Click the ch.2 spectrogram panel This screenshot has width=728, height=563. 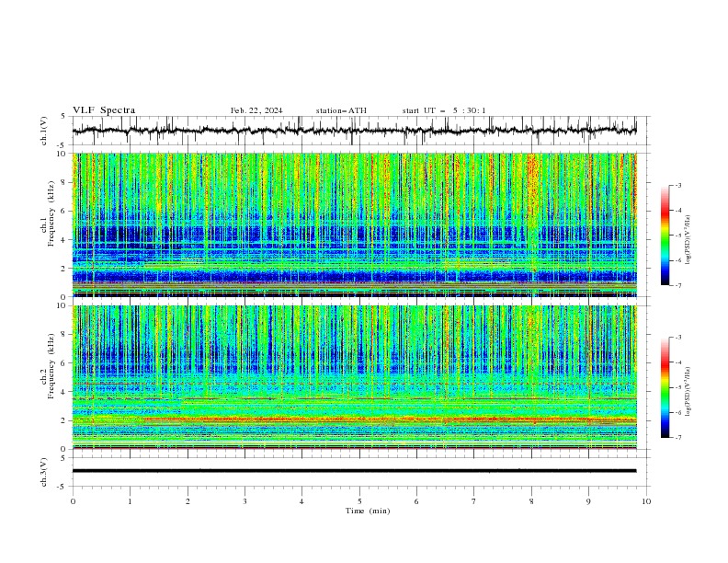point(355,377)
